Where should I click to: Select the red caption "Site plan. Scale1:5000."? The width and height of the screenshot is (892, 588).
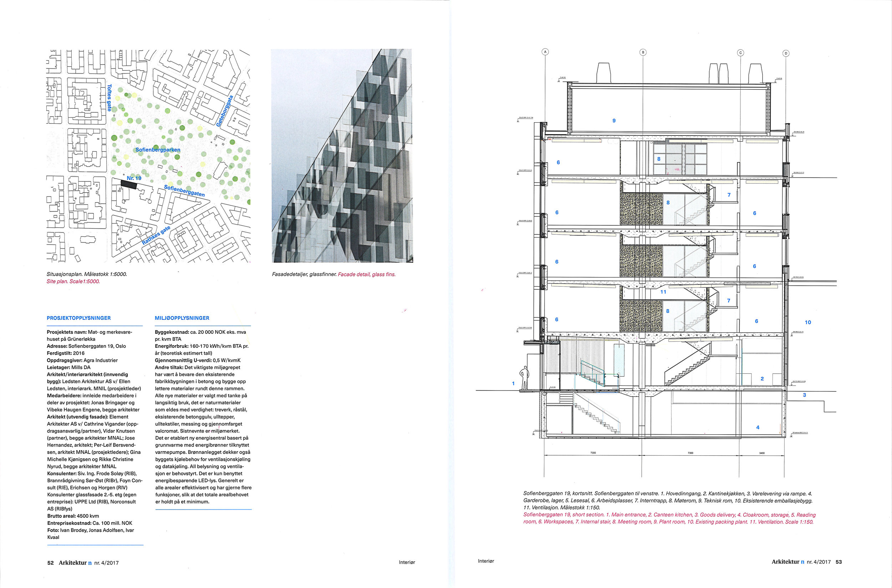tap(73, 281)
